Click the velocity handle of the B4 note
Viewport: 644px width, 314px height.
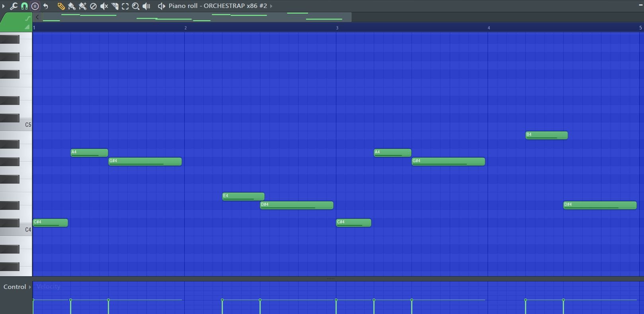click(x=525, y=300)
